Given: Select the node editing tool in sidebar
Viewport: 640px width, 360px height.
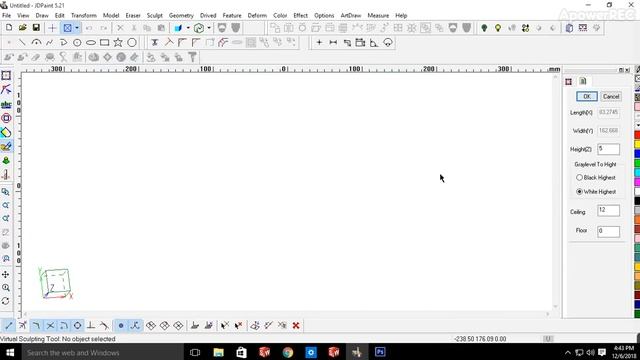Looking at the screenshot, I should (6, 89).
